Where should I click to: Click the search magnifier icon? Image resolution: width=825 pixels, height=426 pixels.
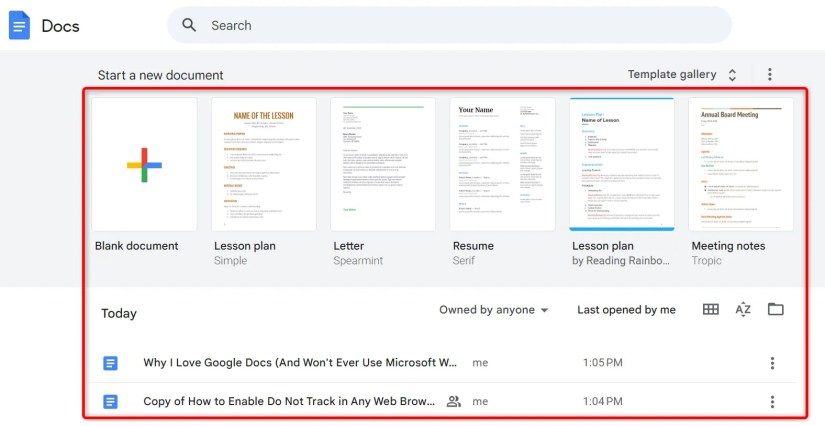point(189,25)
